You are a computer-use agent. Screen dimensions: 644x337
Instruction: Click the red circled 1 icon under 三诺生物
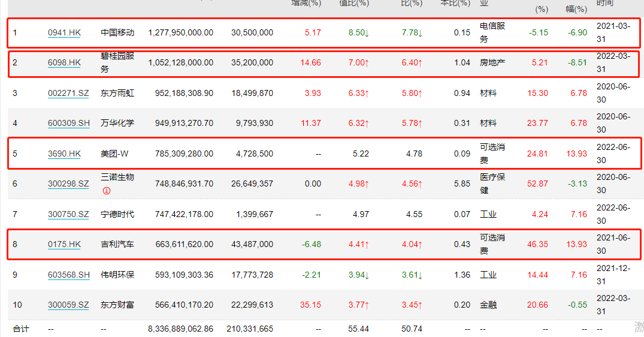coord(105,190)
